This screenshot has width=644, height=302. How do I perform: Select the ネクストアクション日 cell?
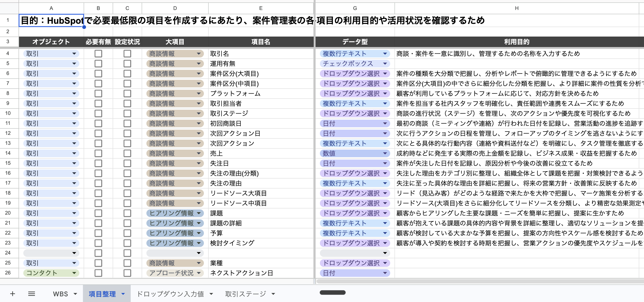pyautogui.click(x=261, y=273)
